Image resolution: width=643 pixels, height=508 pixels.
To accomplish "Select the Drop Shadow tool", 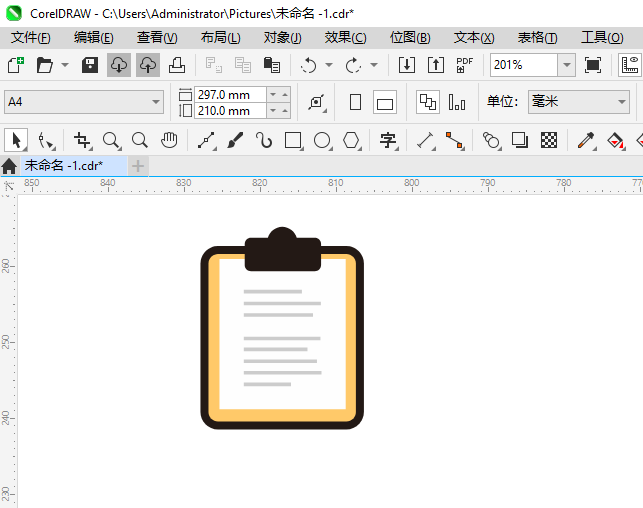I will coord(520,141).
